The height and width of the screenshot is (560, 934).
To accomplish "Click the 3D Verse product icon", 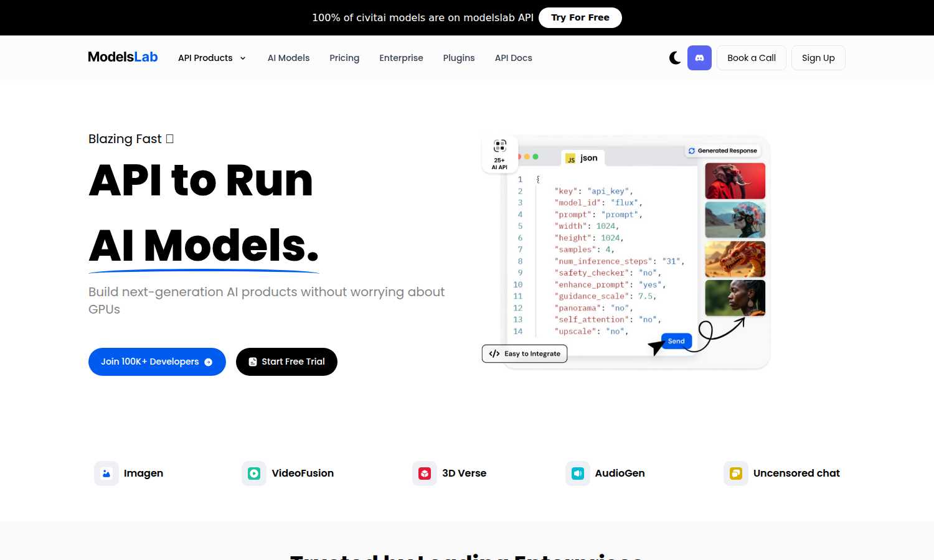I will [x=425, y=474].
